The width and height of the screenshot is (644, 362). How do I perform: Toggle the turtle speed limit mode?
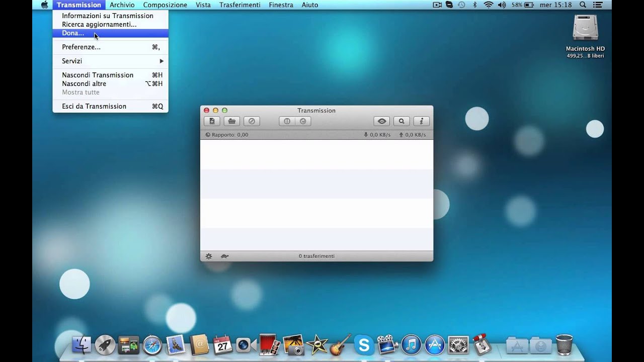pyautogui.click(x=224, y=256)
